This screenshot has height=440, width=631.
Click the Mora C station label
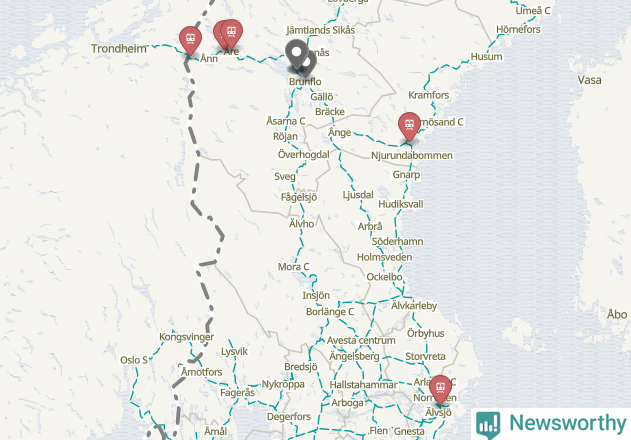(293, 267)
